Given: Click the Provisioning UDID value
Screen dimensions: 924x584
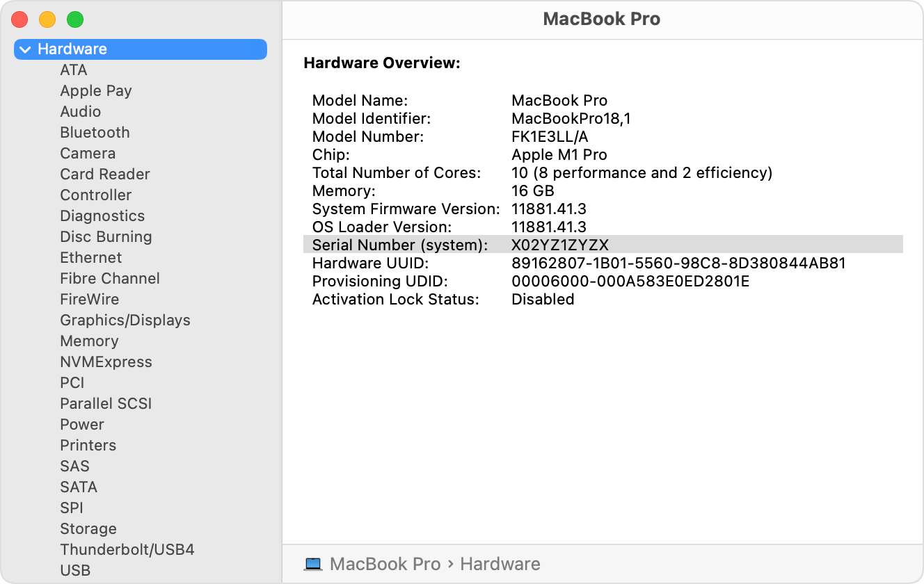Looking at the screenshot, I should click(630, 281).
